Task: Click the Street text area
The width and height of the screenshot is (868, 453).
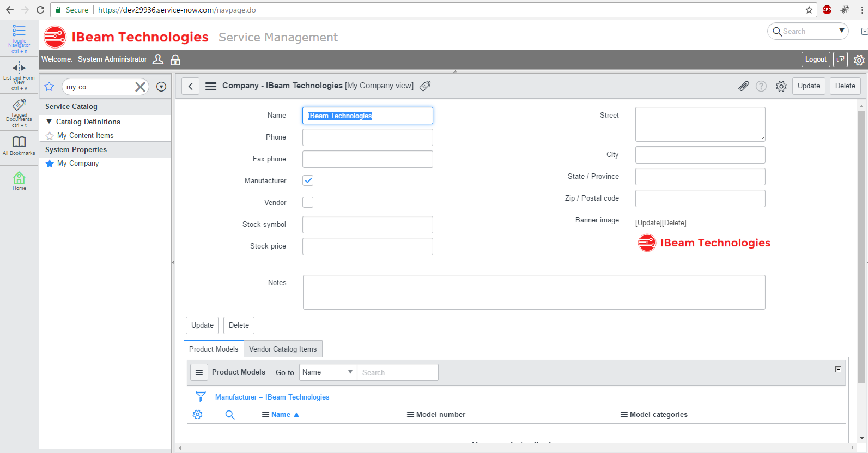Action: pos(700,124)
